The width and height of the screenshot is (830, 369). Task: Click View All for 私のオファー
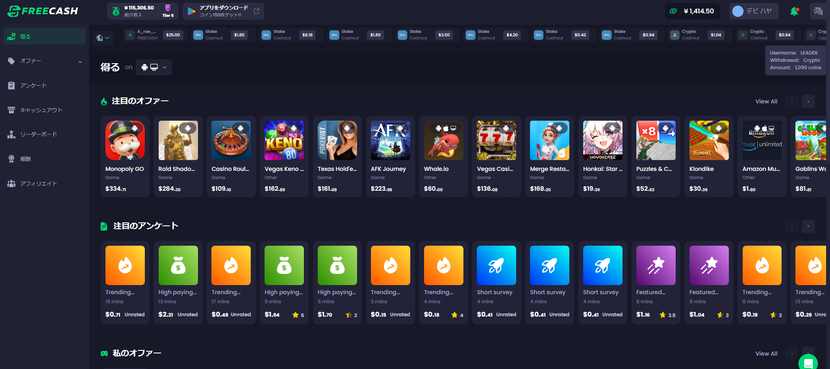(766, 353)
